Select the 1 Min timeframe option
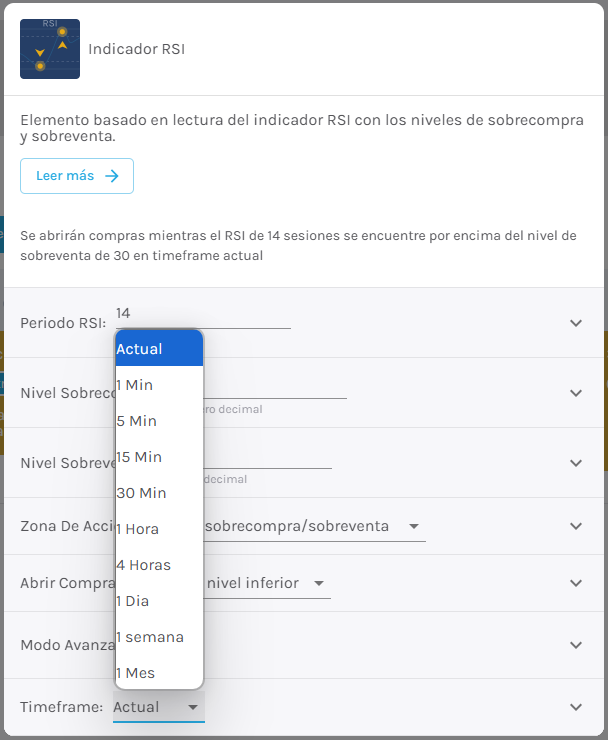The width and height of the screenshot is (608, 740). click(159, 385)
